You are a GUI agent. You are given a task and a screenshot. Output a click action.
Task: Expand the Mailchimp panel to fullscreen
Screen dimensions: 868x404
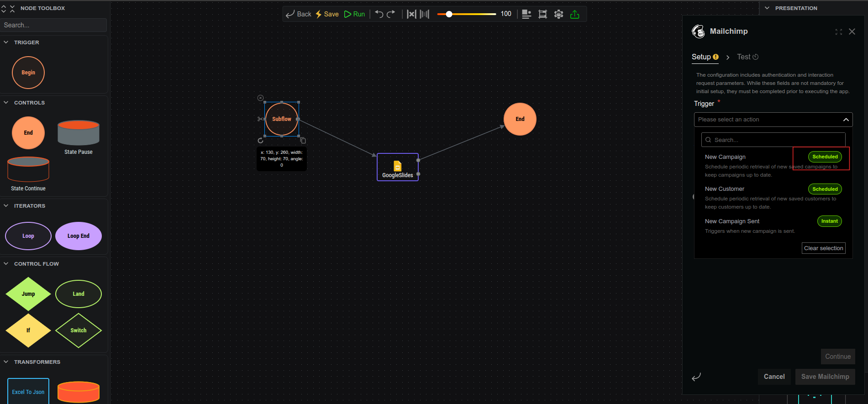tap(838, 31)
